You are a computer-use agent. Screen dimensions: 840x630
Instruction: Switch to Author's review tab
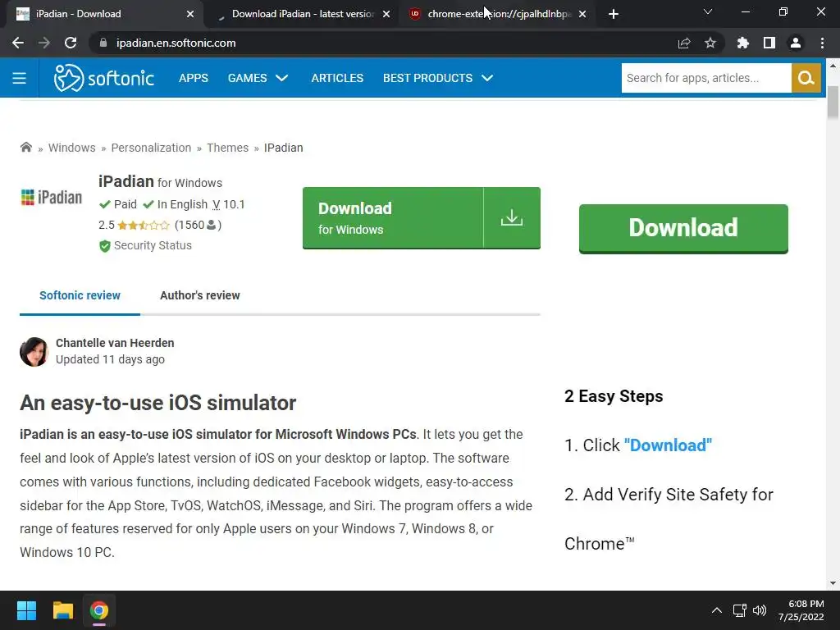click(200, 295)
